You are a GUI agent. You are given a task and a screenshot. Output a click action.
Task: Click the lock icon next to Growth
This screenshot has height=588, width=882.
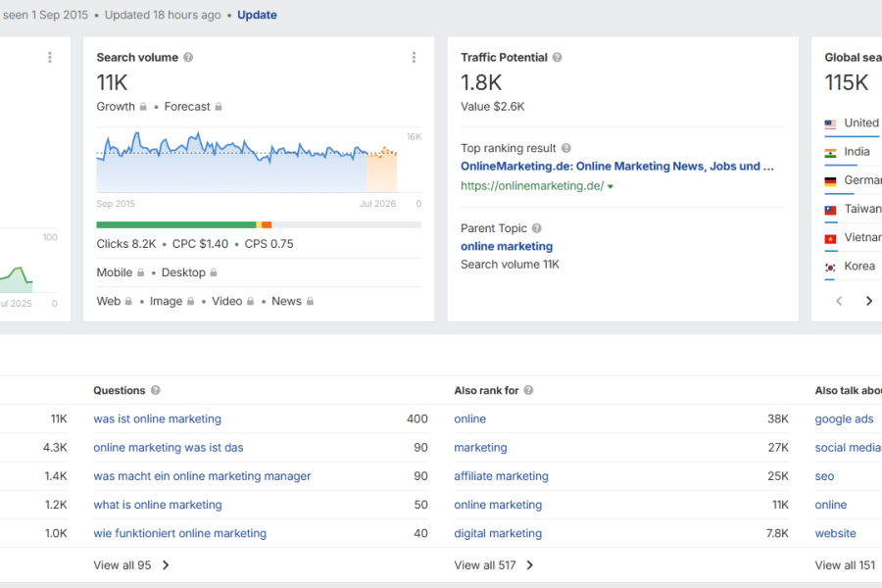click(143, 107)
